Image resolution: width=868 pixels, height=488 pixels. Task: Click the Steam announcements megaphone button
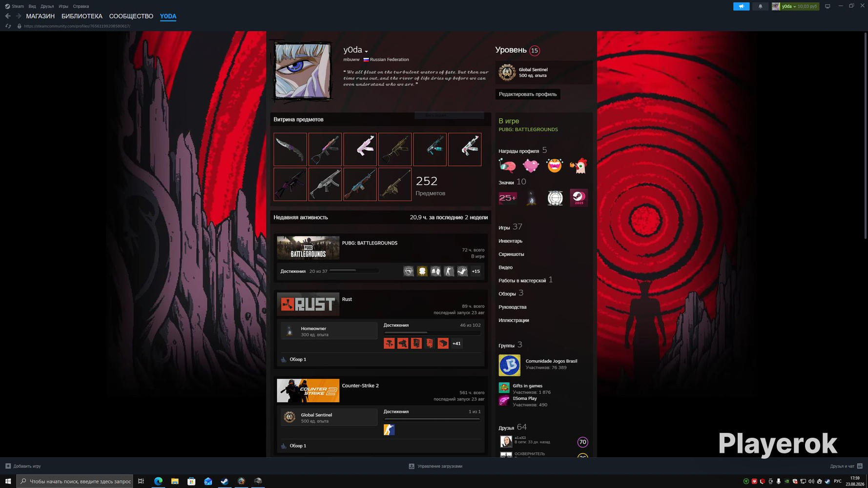coord(741,6)
